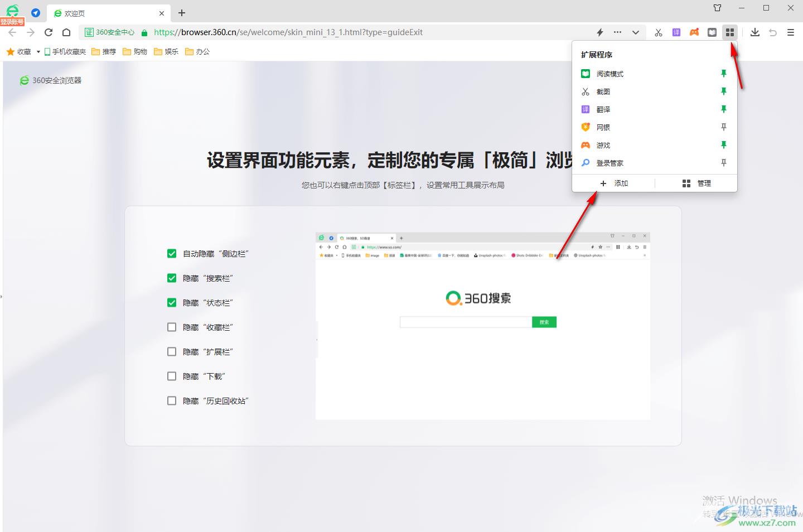Check 隐藏“收藏栏” checkbox

click(x=172, y=327)
